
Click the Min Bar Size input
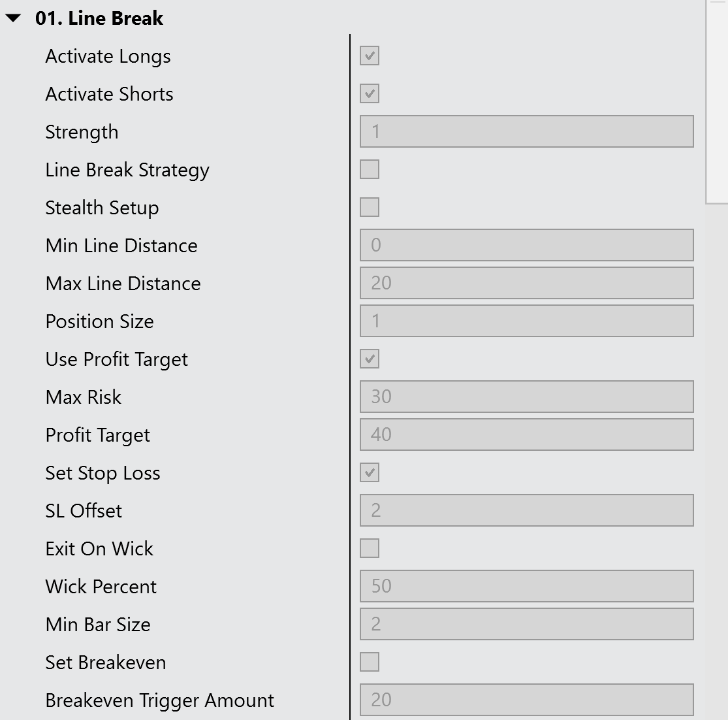(x=526, y=624)
